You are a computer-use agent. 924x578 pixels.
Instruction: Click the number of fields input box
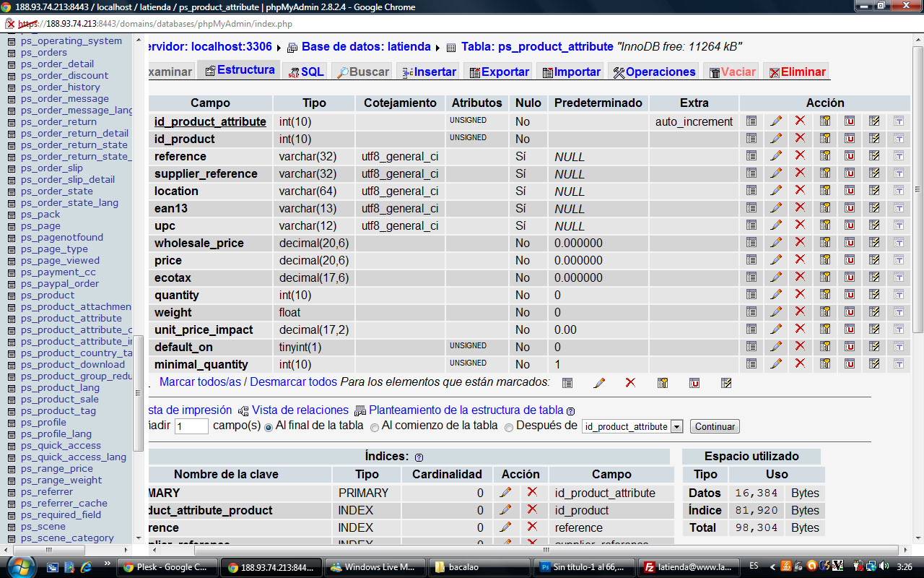point(191,426)
